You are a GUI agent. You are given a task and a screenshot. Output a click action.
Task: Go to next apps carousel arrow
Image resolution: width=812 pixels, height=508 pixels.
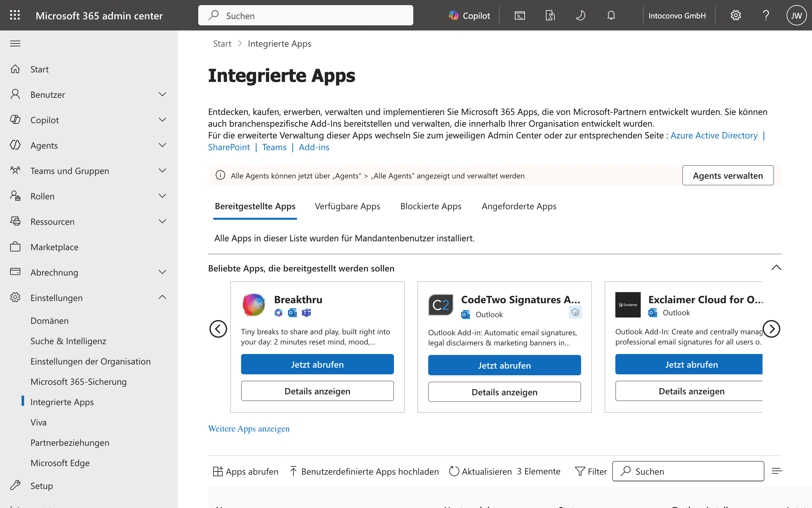pos(771,329)
